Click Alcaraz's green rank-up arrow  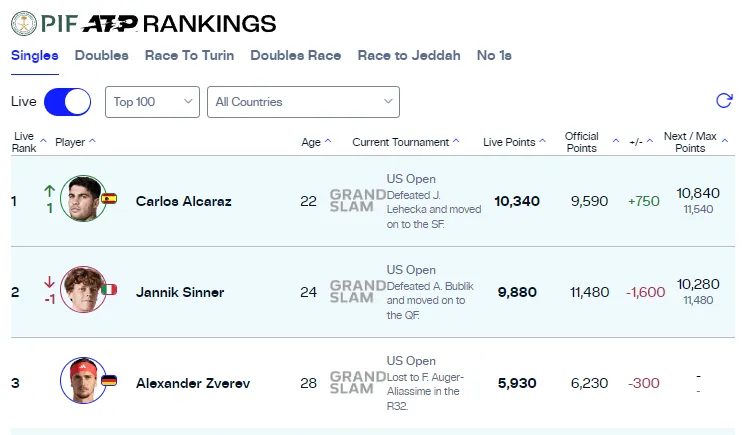tap(50, 190)
